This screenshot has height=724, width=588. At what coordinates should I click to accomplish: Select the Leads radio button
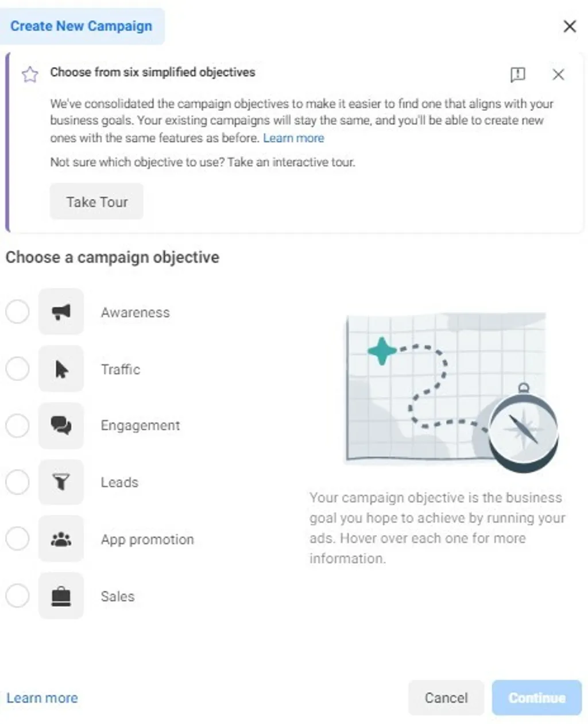pos(17,482)
